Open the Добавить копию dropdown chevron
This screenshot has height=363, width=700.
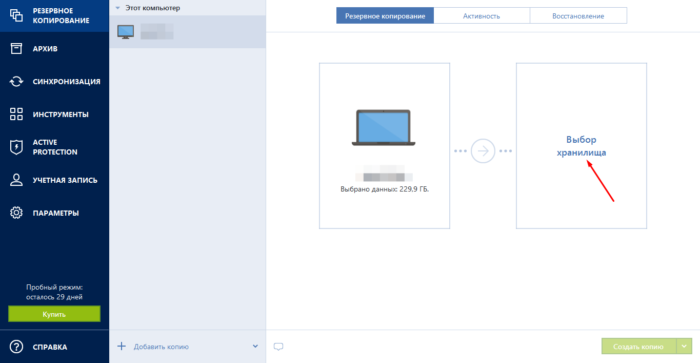click(255, 346)
